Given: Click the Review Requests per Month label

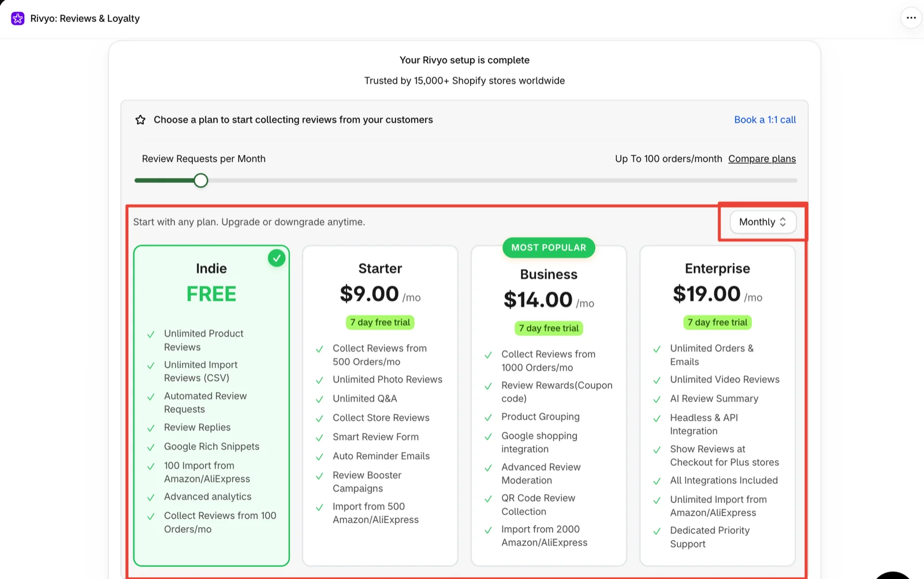Looking at the screenshot, I should (x=203, y=159).
